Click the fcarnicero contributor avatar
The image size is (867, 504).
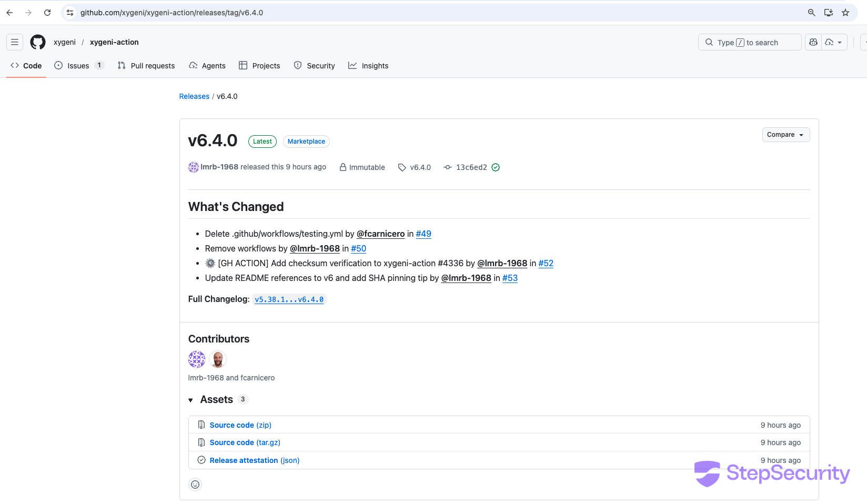[218, 359]
